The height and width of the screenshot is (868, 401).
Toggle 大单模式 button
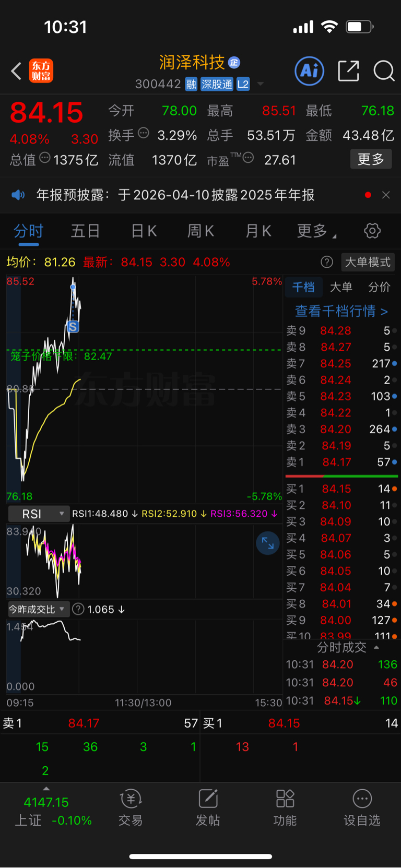(x=368, y=262)
